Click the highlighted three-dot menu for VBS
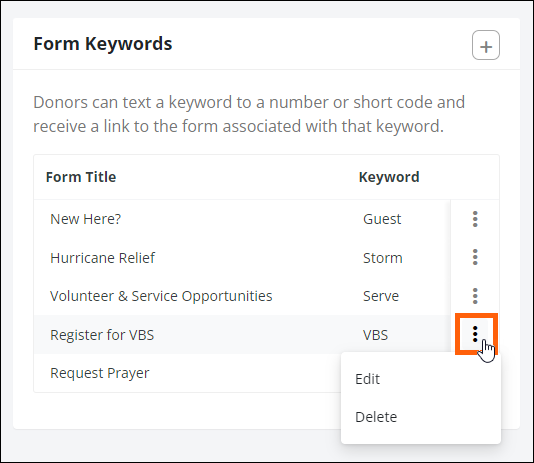This screenshot has width=534, height=463. [475, 334]
